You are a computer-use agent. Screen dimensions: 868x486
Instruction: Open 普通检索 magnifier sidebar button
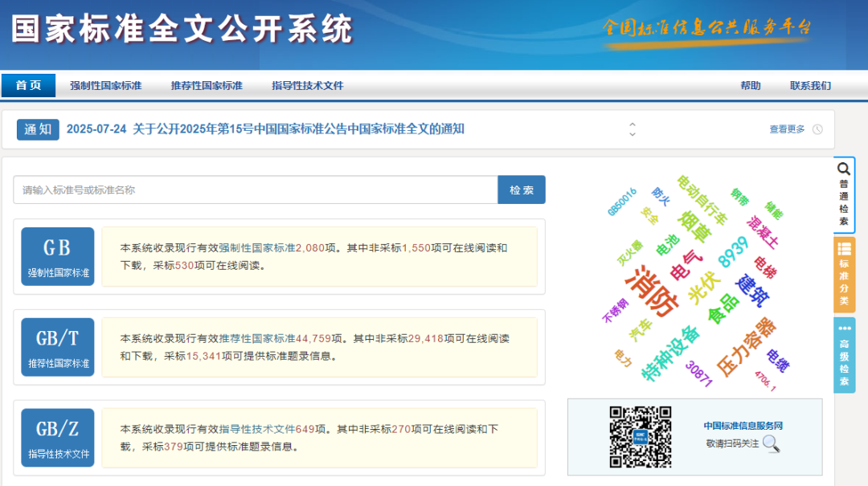pos(844,194)
